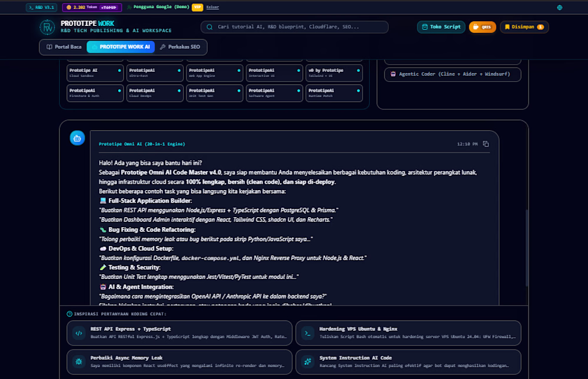Use the Perbaiki Async Memory Leak prompt

pos(179,362)
